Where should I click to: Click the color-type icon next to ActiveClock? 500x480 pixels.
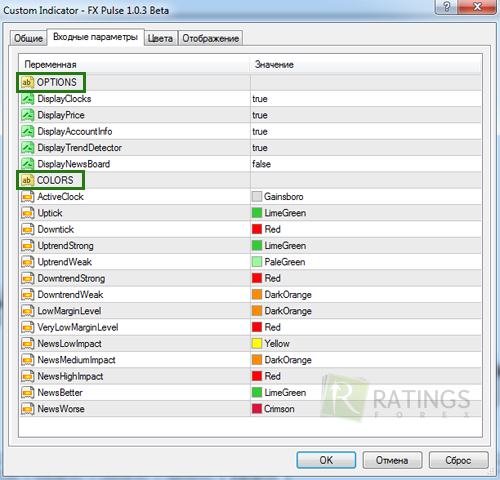(x=27, y=197)
